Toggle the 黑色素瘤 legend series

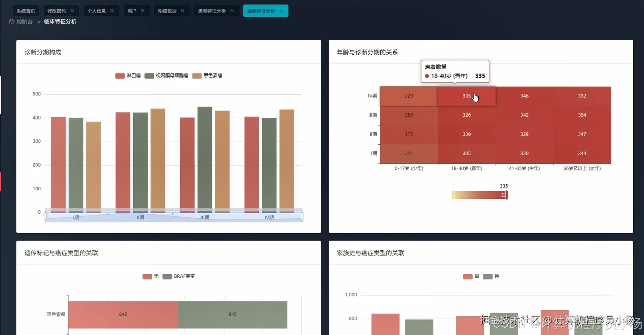[207, 76]
